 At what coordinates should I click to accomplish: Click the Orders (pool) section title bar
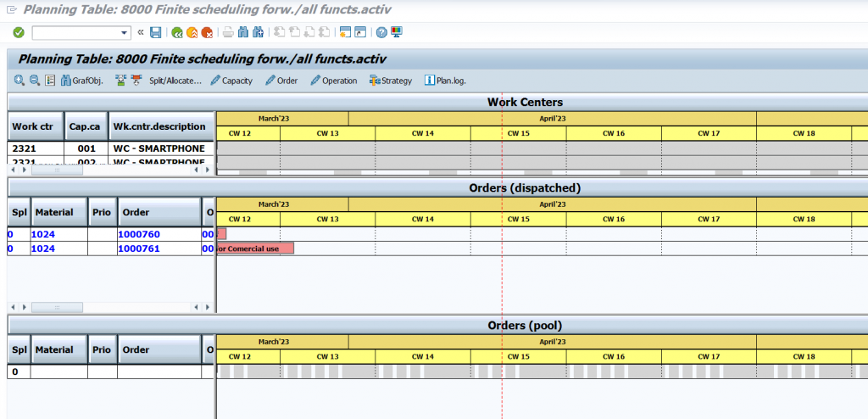[437, 326]
